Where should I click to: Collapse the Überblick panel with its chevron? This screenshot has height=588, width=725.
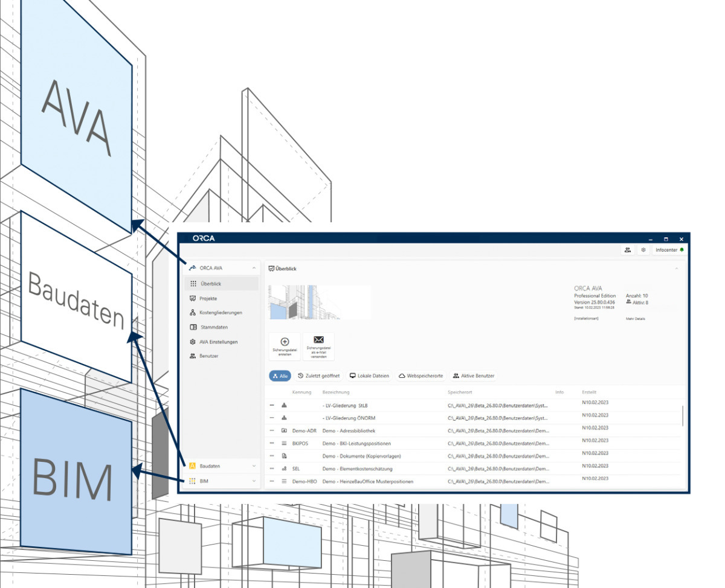[x=677, y=268]
